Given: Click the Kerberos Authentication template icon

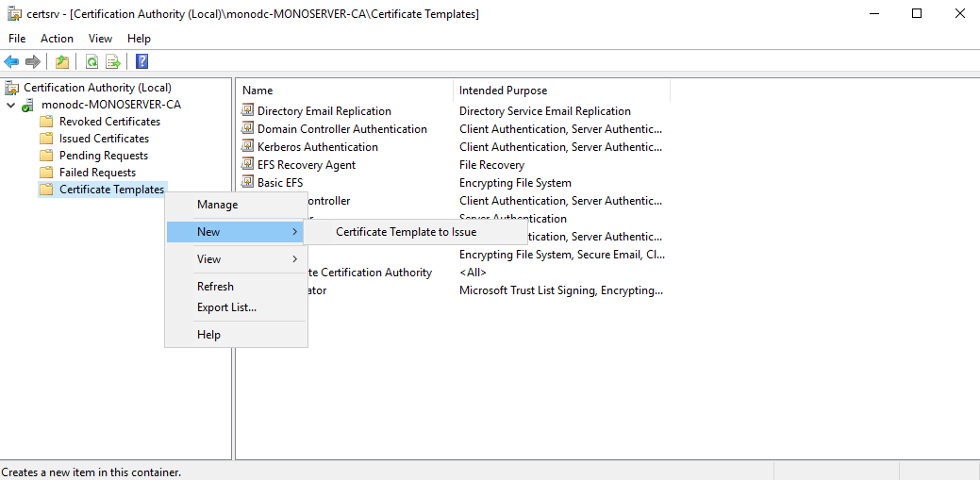Looking at the screenshot, I should pyautogui.click(x=248, y=147).
